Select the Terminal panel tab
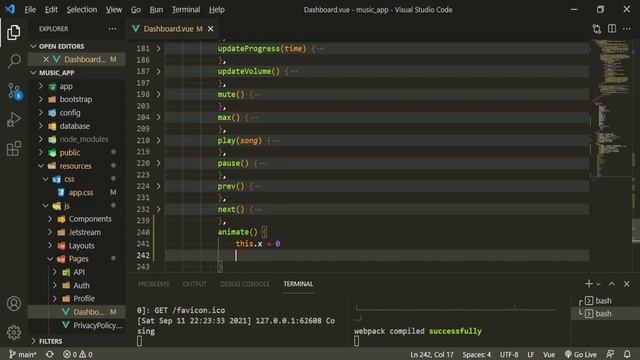The width and height of the screenshot is (640, 360). (x=298, y=284)
